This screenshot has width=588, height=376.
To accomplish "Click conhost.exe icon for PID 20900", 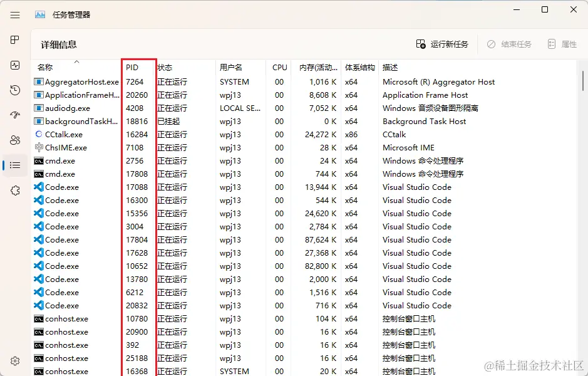I will [39, 332].
